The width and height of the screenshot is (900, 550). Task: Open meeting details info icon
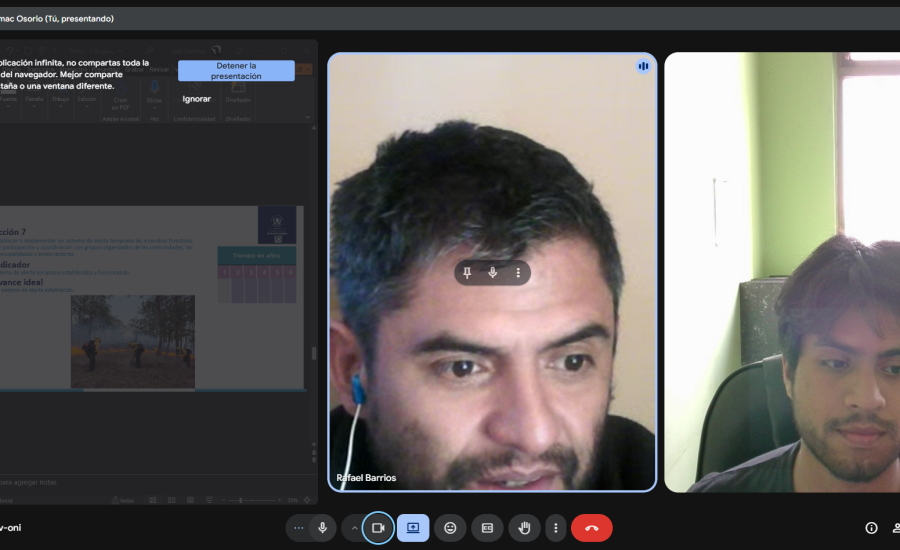click(x=871, y=528)
